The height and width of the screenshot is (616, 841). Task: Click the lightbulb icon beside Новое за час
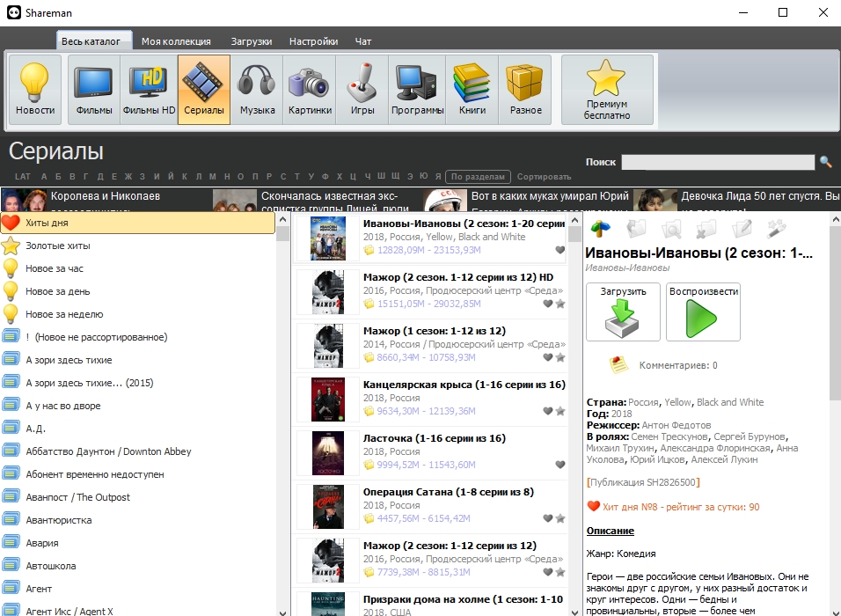pyautogui.click(x=11, y=268)
